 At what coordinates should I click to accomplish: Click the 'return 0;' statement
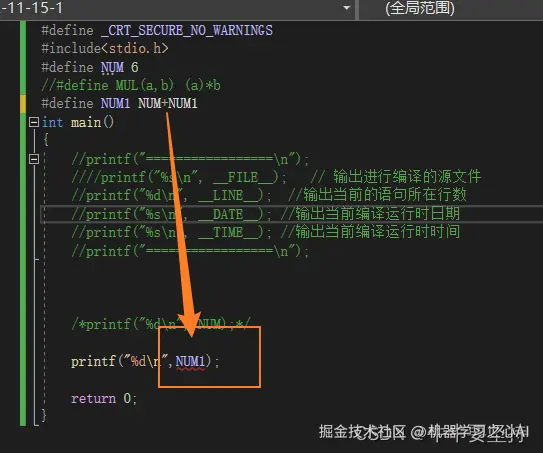point(104,399)
